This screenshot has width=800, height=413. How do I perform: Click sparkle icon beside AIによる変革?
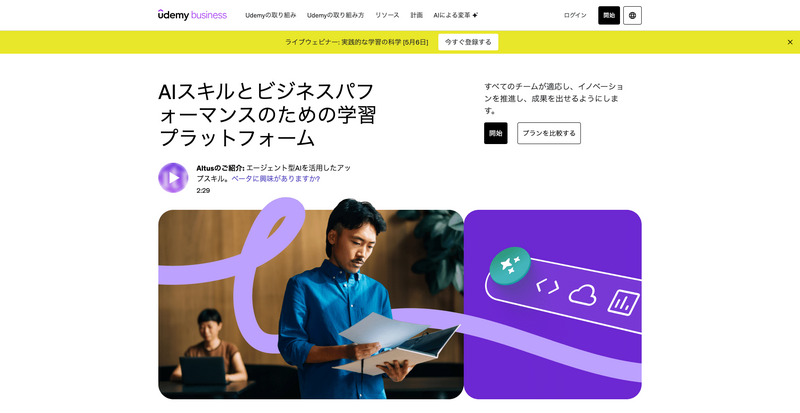[475, 15]
